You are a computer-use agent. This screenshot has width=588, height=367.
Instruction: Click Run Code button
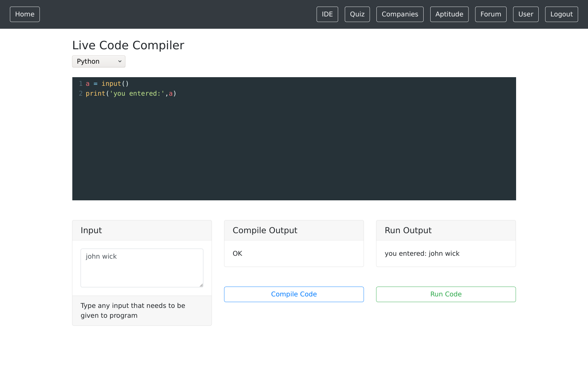[x=446, y=294]
